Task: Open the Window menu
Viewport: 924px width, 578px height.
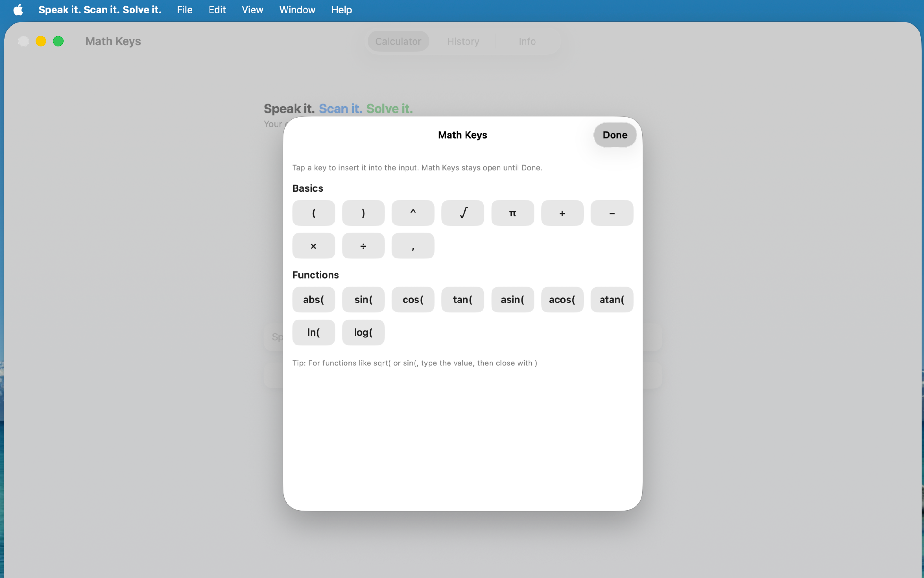Action: click(297, 10)
